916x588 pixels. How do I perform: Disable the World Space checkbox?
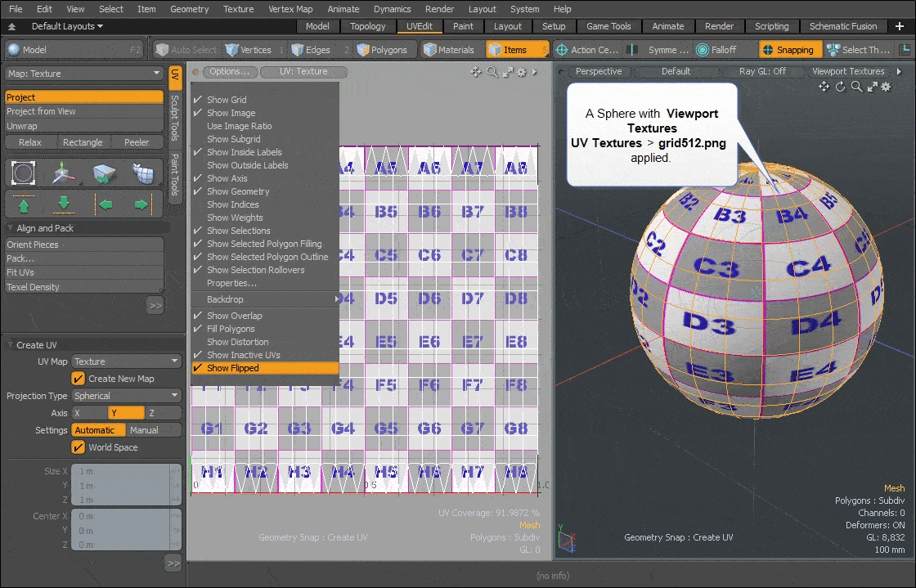point(79,447)
